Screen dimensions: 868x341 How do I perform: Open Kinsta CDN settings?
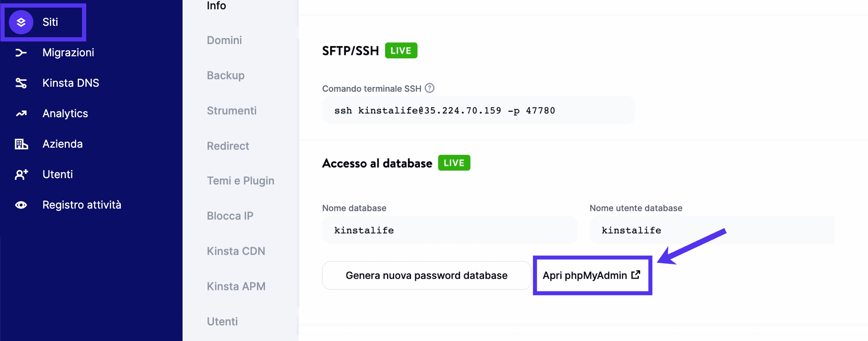coord(236,251)
